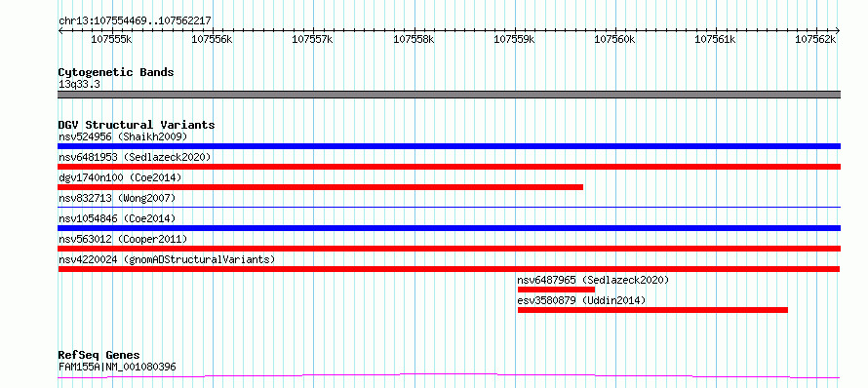The image size is (868, 388).
Task: Click ruler position 107560k
Action: click(615, 39)
